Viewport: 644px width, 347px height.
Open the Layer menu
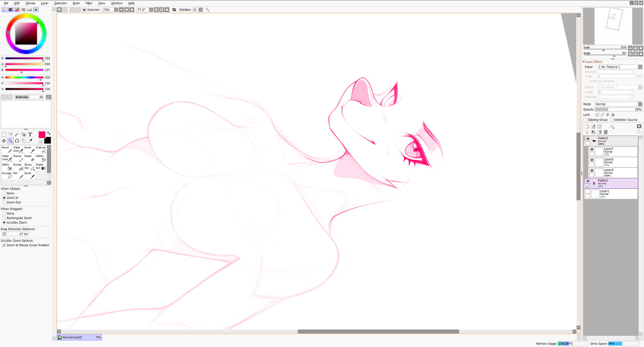pyautogui.click(x=45, y=3)
